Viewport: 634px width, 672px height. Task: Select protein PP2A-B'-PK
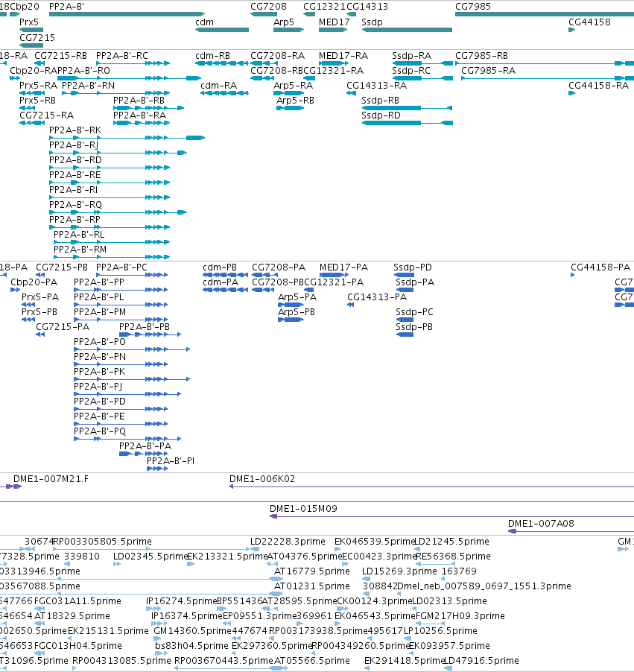pyautogui.click(x=132, y=379)
